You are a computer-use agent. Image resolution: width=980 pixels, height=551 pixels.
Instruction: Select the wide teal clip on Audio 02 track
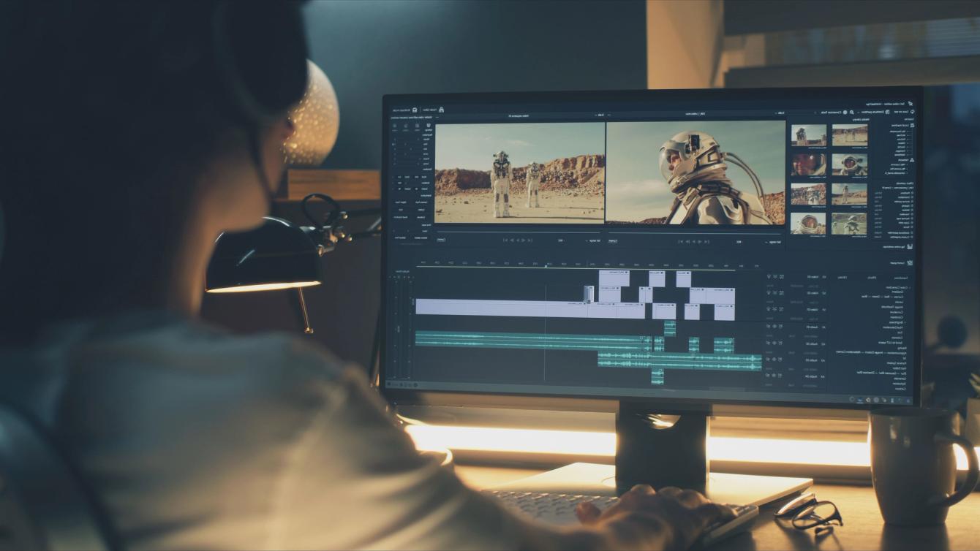(679, 360)
